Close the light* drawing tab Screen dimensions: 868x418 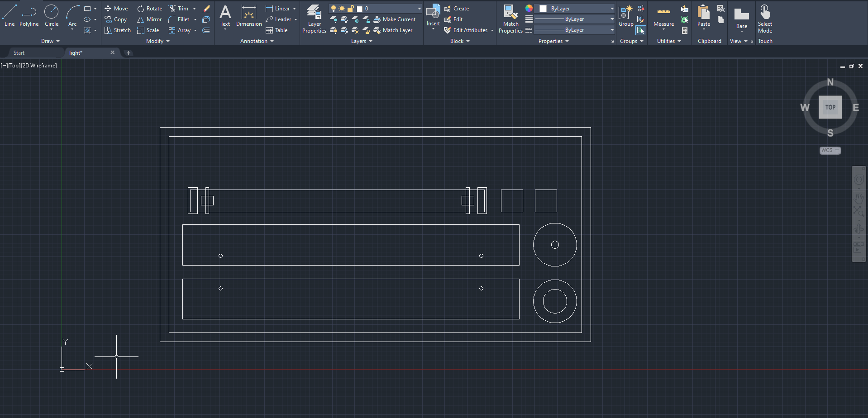click(x=113, y=52)
